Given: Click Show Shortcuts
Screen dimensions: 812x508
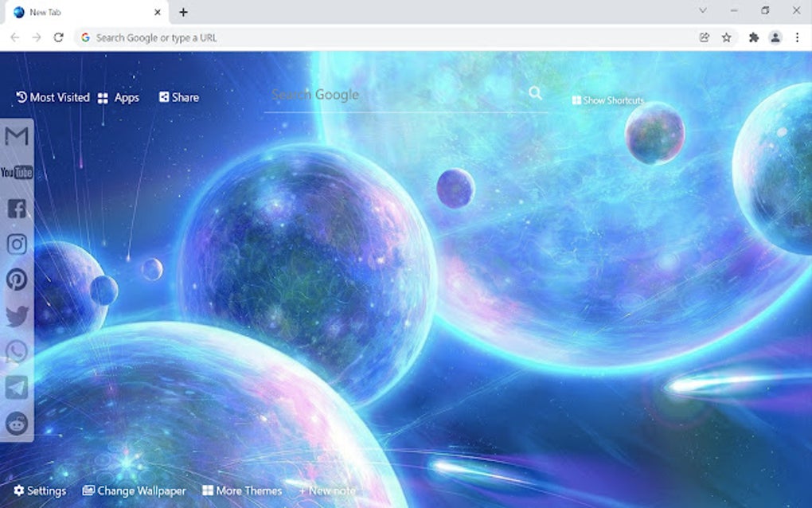Looking at the screenshot, I should [x=608, y=100].
